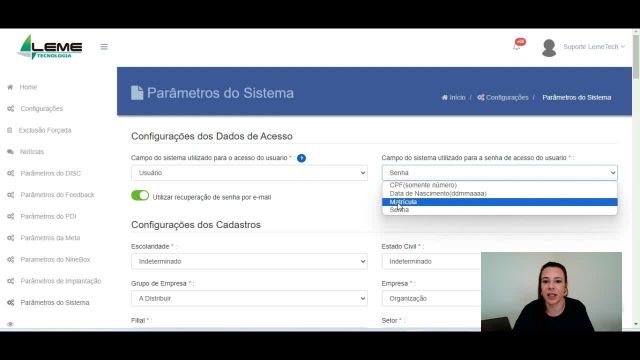The height and width of the screenshot is (360, 640).
Task: Select CPF(somente número) option
Action: point(500,185)
